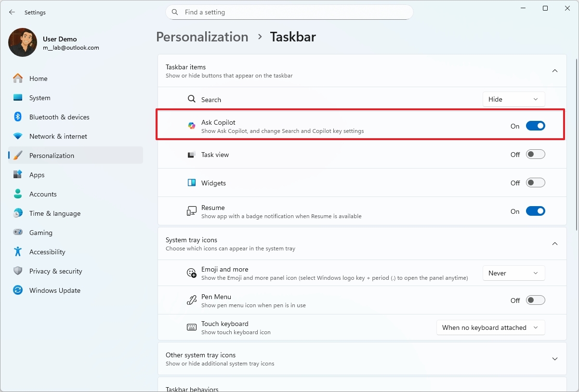The image size is (579, 392).
Task: Turn off the Resume toggle
Action: click(535, 211)
